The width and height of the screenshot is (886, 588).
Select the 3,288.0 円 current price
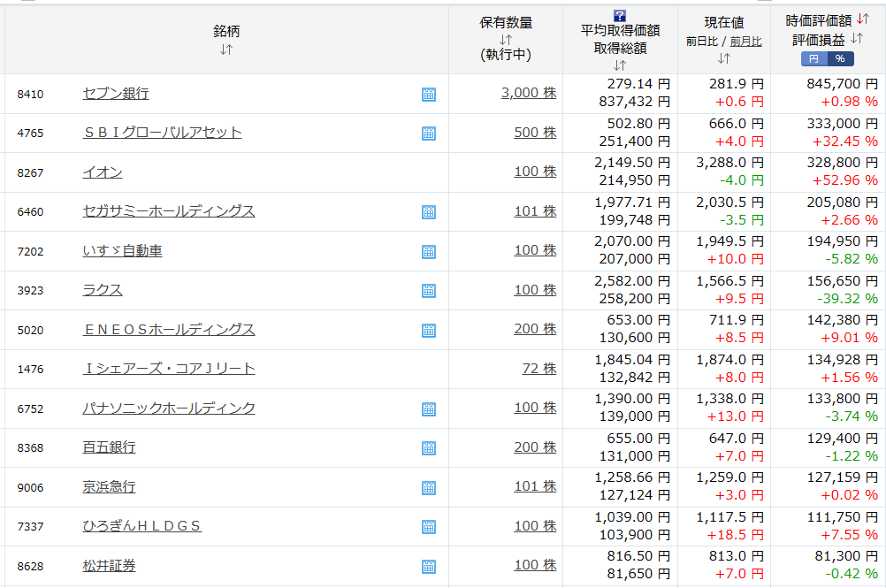pyautogui.click(x=729, y=163)
